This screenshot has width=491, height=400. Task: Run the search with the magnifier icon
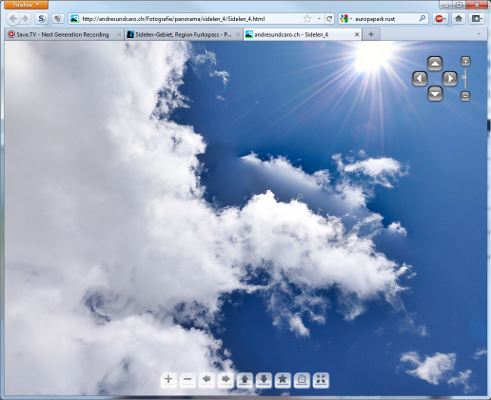click(x=422, y=19)
